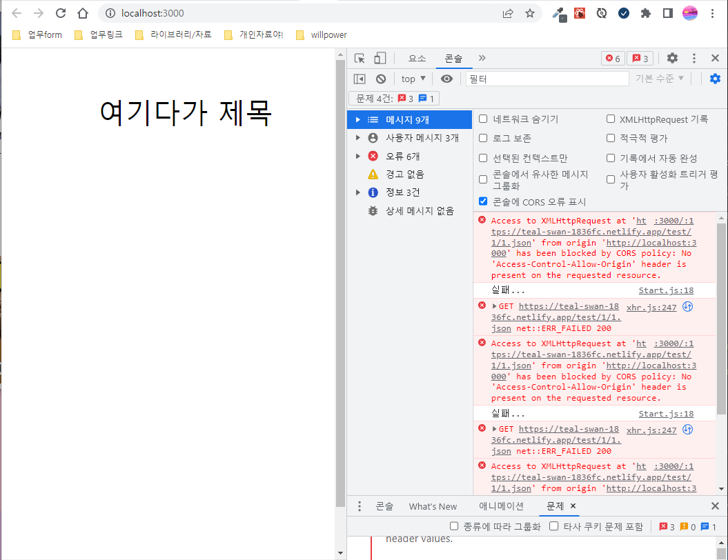Image resolution: width=728 pixels, height=560 pixels.
Task: Click replay XHR icon for first GET error
Action: click(x=687, y=307)
